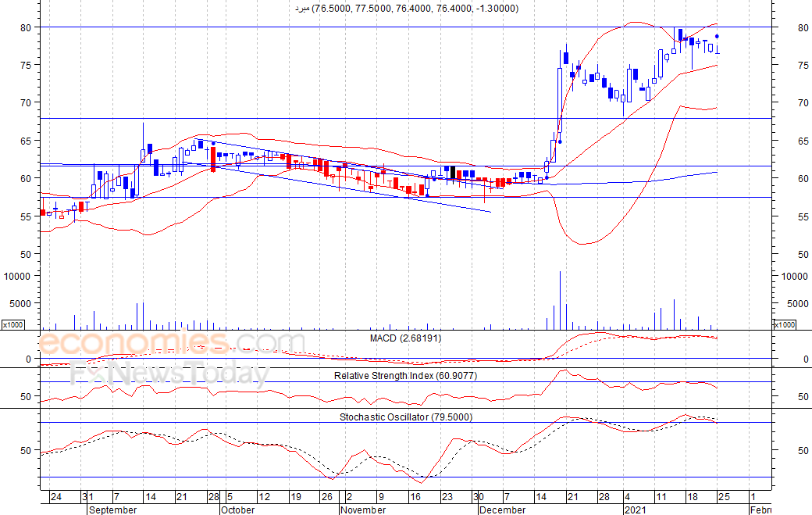Click the September month label on time axis

tap(113, 510)
